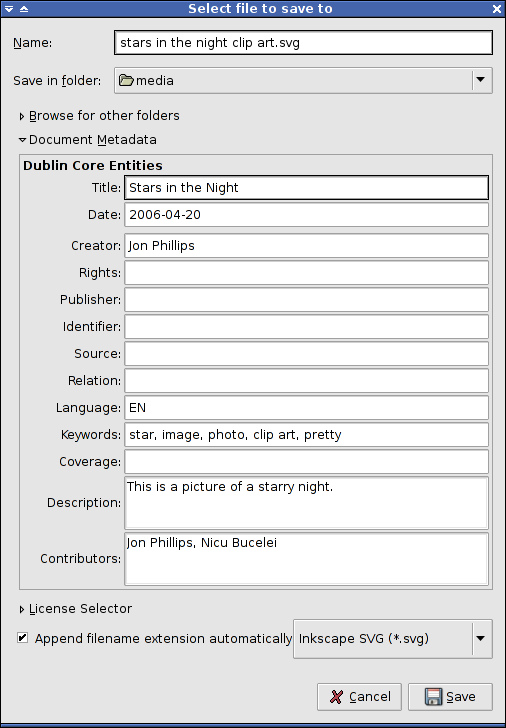Click the Title metadata field
This screenshot has width=506, height=728.
point(306,188)
